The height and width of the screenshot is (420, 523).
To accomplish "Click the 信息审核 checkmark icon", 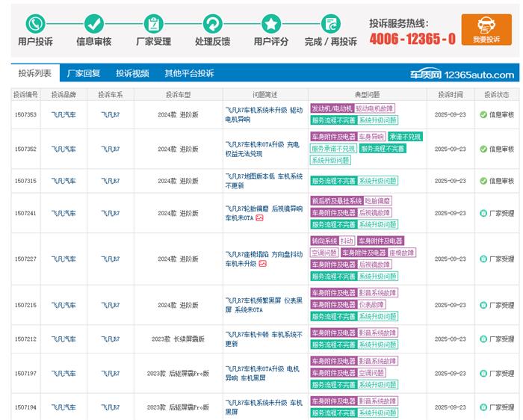I will click(94, 23).
